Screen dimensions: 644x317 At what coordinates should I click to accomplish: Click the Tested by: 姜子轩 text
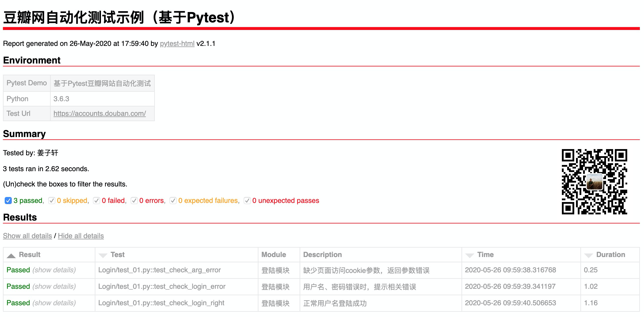click(x=31, y=153)
